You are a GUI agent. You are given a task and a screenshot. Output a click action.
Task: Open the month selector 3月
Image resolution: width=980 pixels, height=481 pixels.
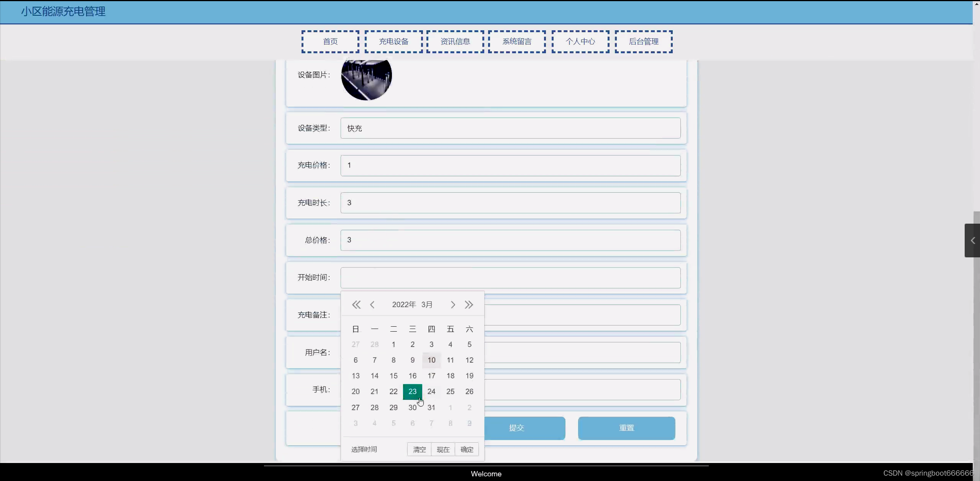(427, 305)
